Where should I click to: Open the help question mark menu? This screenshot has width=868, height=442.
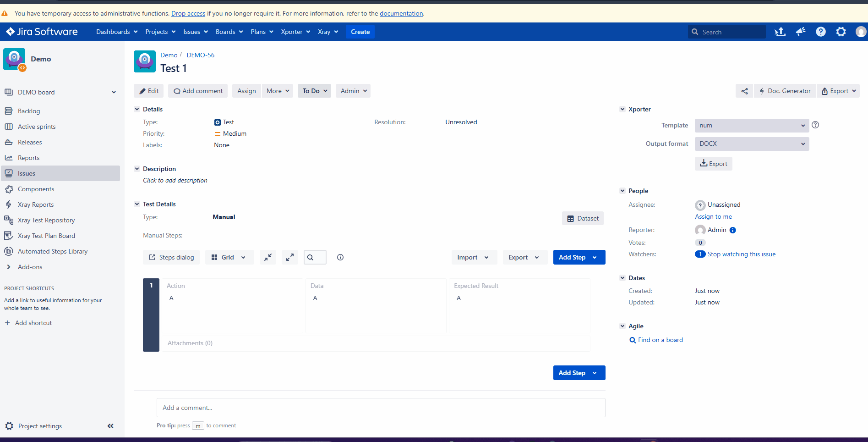pos(821,32)
